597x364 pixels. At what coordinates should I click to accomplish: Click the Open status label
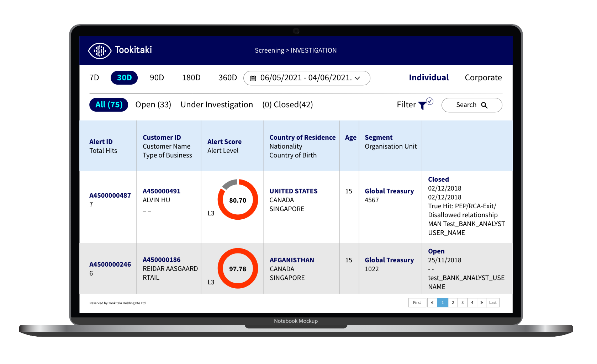pyautogui.click(x=436, y=251)
